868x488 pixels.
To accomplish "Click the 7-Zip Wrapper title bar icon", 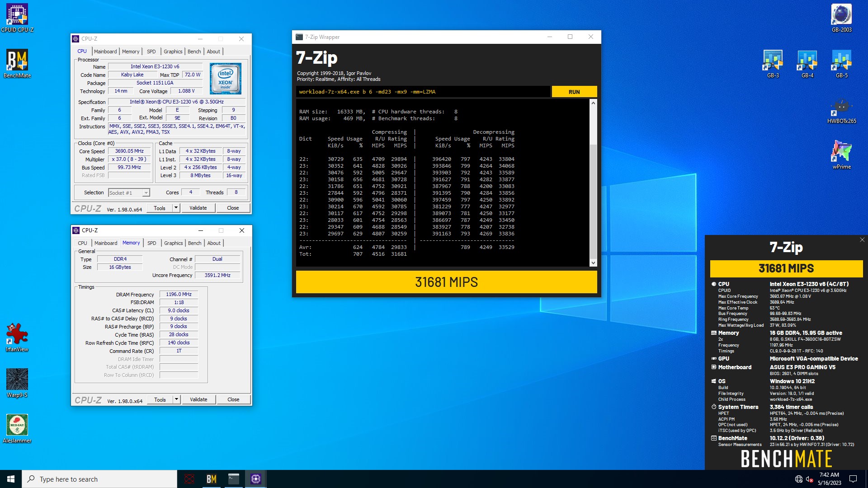I will (299, 37).
